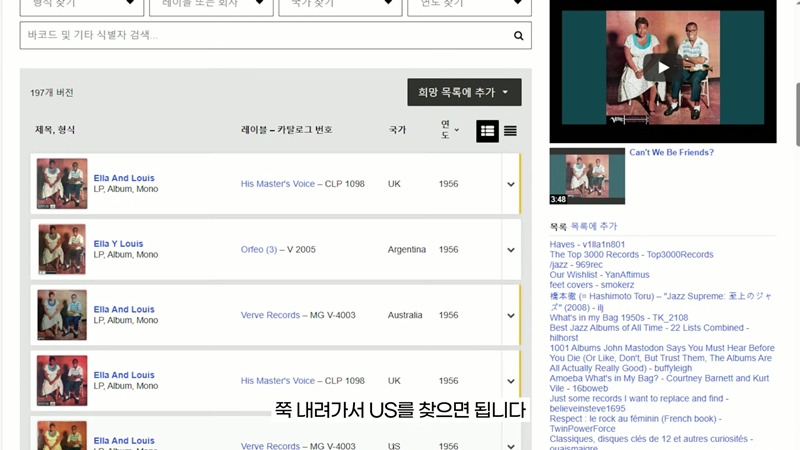Expand the second UK CLP 1098 row

[x=511, y=381]
